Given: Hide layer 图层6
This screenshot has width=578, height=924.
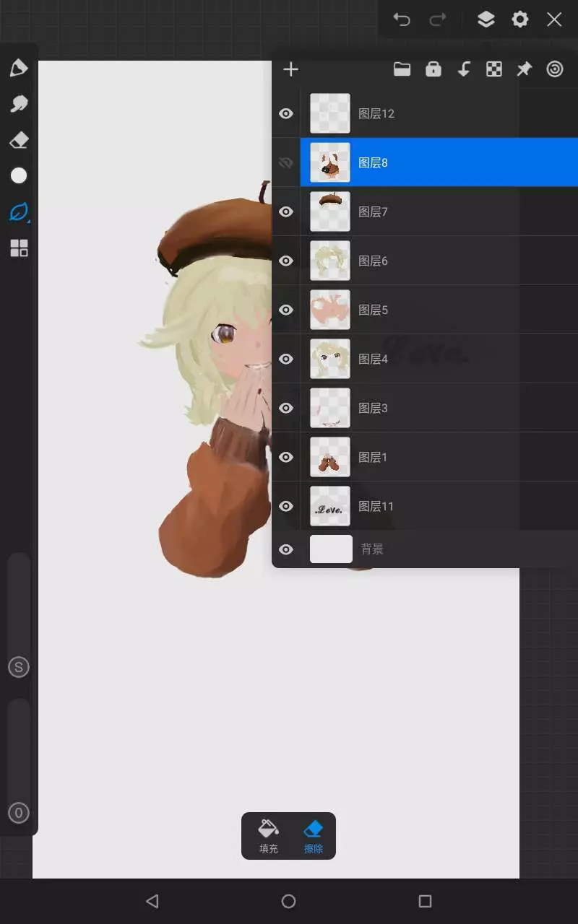Looking at the screenshot, I should tap(286, 261).
